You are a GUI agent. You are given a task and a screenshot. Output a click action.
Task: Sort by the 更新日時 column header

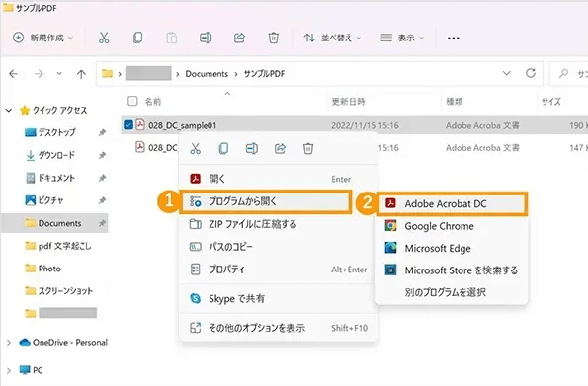(349, 101)
